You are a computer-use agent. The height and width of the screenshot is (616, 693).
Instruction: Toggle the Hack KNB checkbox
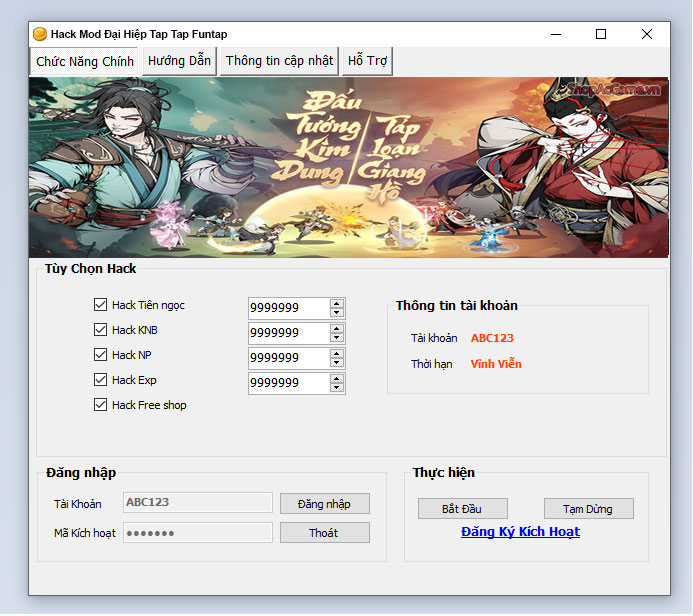tap(100, 330)
